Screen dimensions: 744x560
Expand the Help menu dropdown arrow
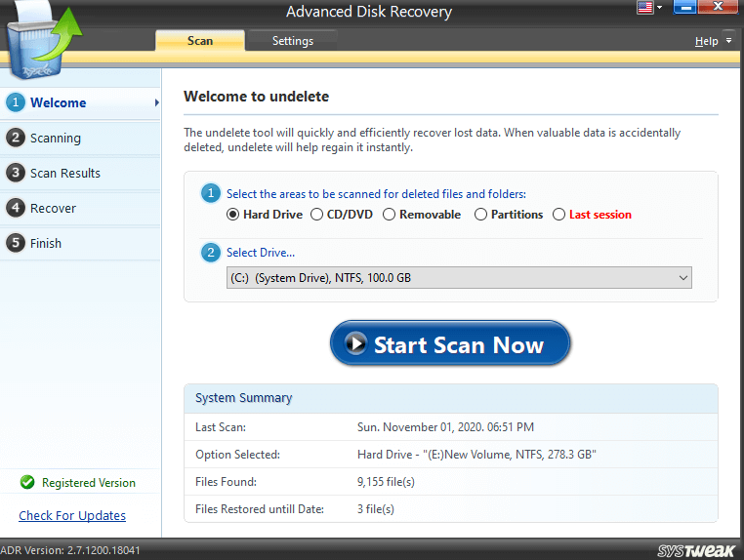coord(728,41)
